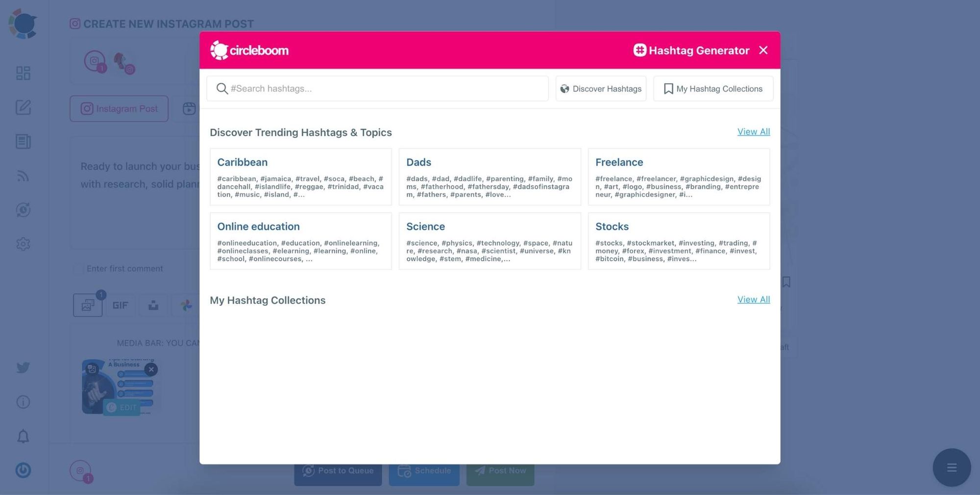This screenshot has height=495, width=980.
Task: Click the EDIT button on media thumbnail
Action: pos(122,407)
